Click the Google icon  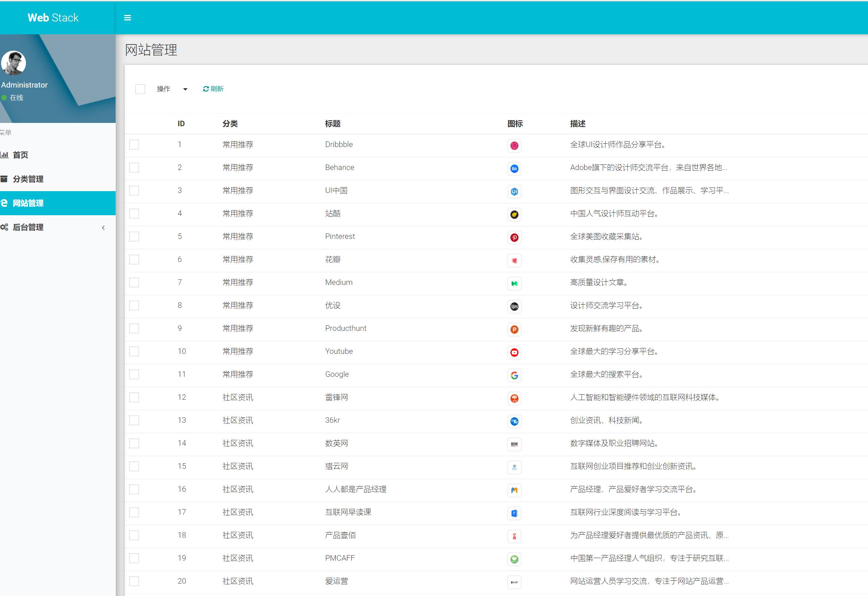click(x=514, y=375)
